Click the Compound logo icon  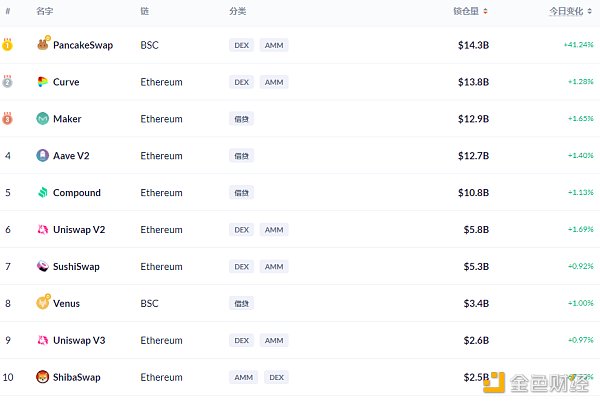pos(42,193)
